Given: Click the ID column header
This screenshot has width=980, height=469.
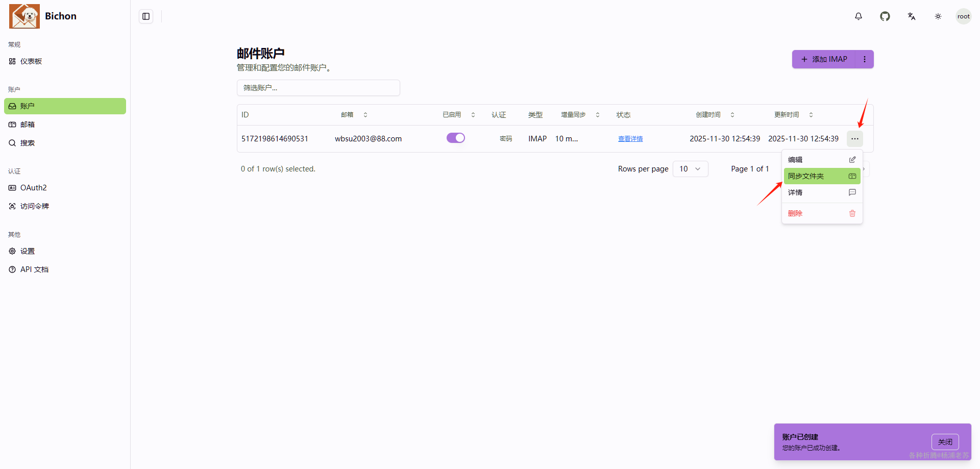Looking at the screenshot, I should (x=245, y=115).
